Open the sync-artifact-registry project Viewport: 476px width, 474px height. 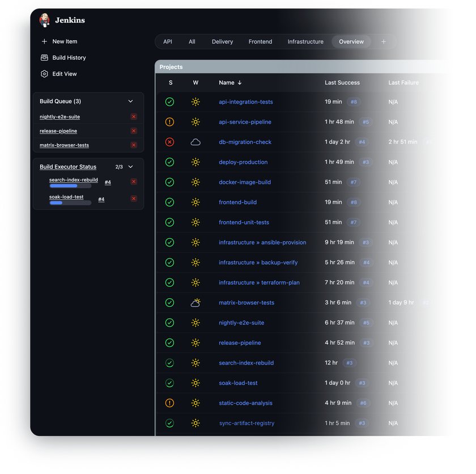(246, 423)
